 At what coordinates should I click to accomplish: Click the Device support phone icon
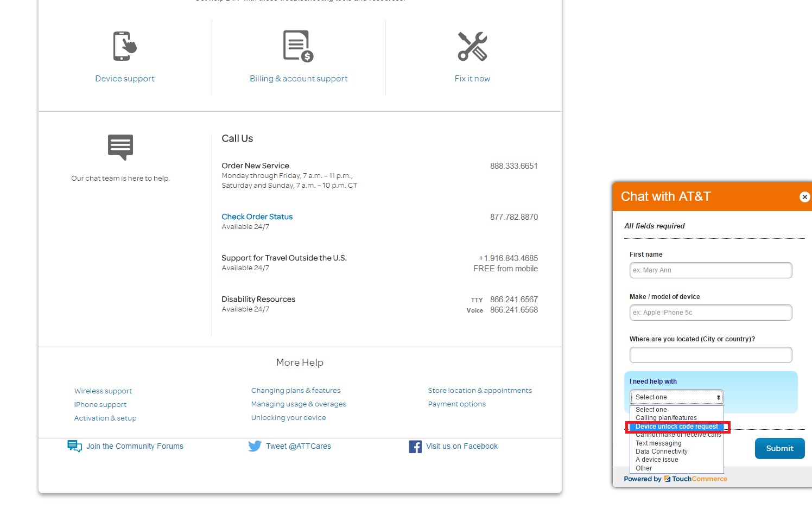coord(124,46)
